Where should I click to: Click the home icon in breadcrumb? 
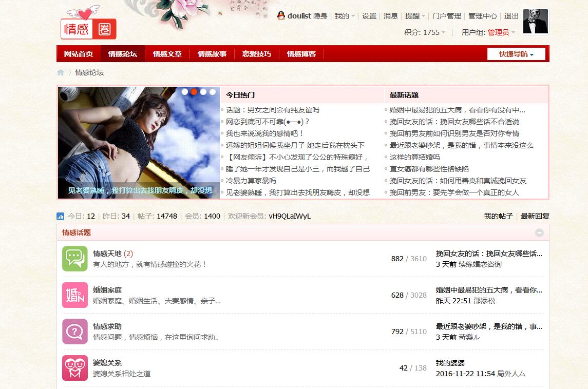click(61, 72)
